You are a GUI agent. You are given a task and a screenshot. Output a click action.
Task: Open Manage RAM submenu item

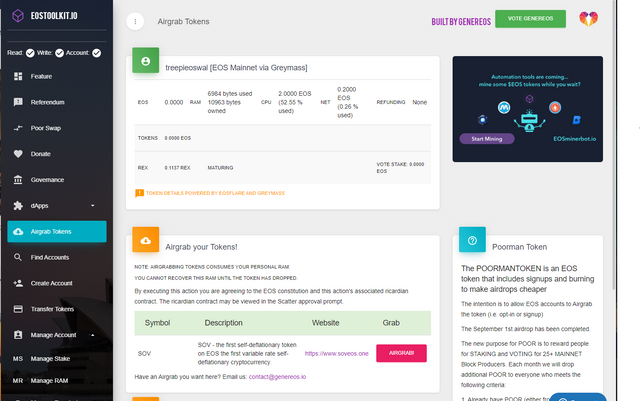tap(57, 381)
